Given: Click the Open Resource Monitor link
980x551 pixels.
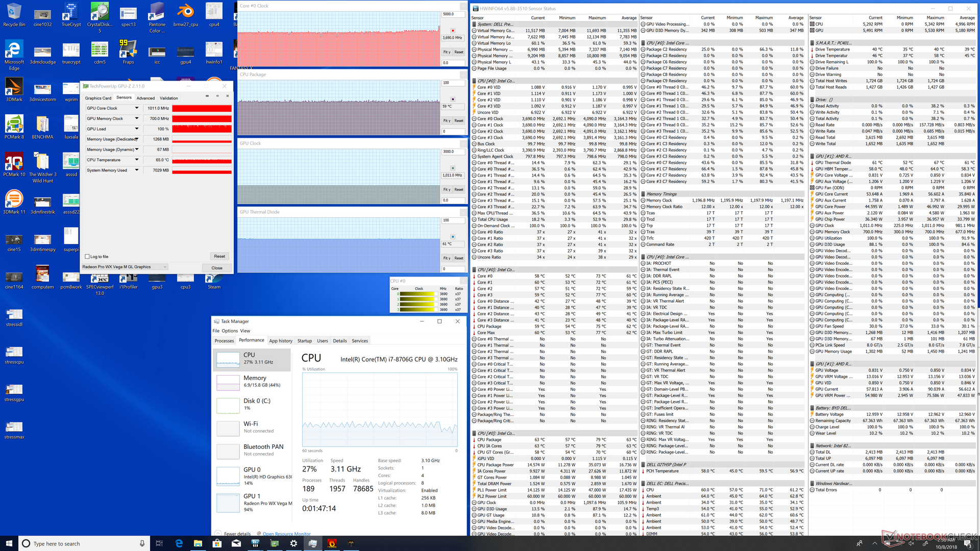Looking at the screenshot, I should (x=286, y=534).
